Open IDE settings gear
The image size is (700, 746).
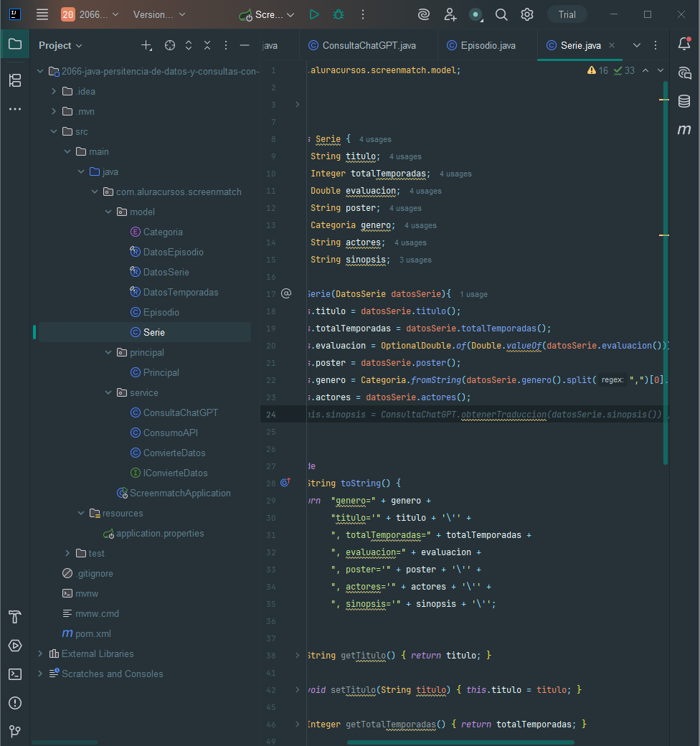coord(527,15)
